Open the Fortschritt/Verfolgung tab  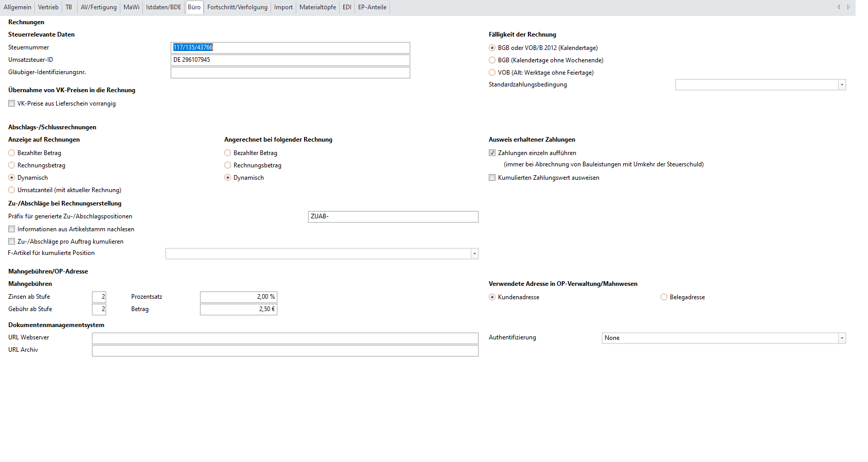click(237, 7)
